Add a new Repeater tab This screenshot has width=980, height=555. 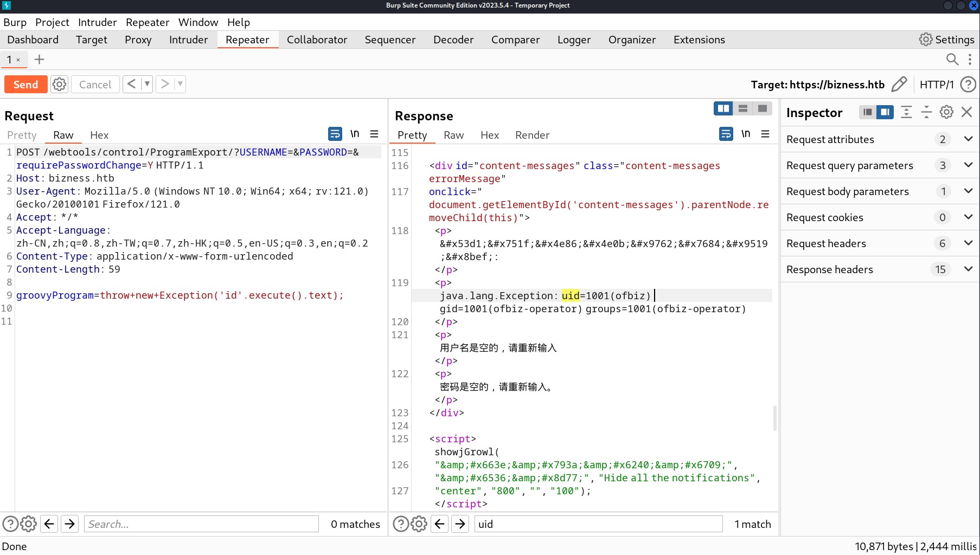pyautogui.click(x=39, y=60)
